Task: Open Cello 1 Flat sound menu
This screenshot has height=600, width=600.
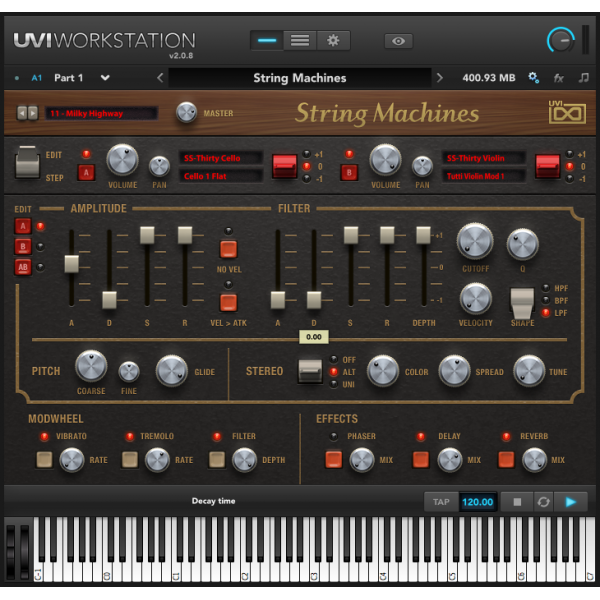Action: click(221, 176)
